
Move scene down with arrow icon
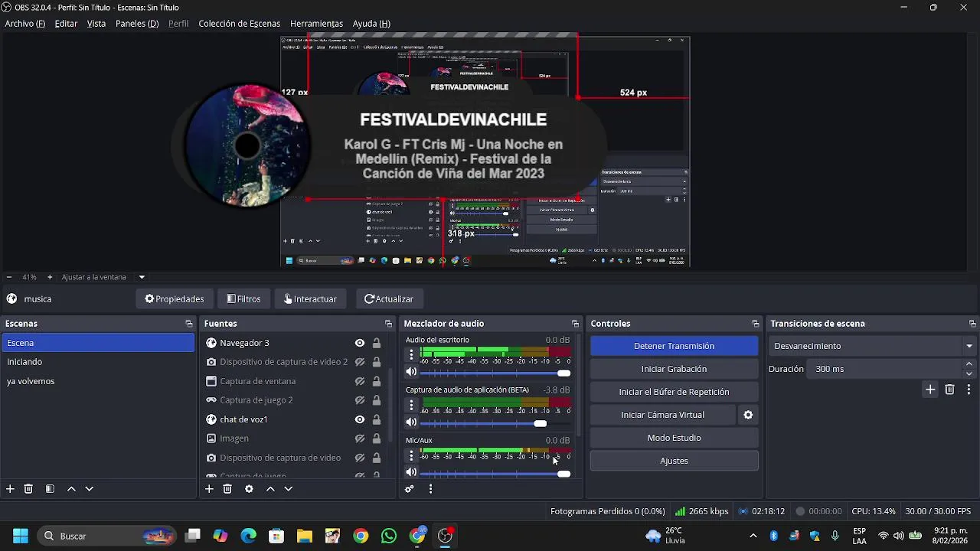89,489
